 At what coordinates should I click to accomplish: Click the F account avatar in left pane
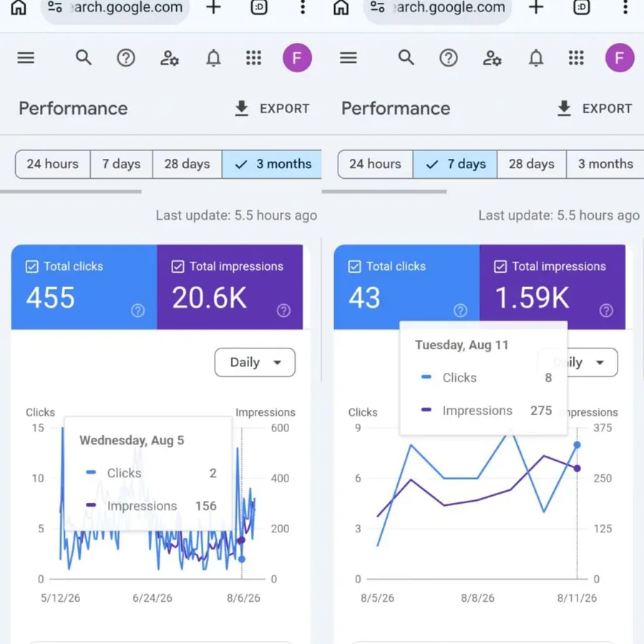[297, 58]
